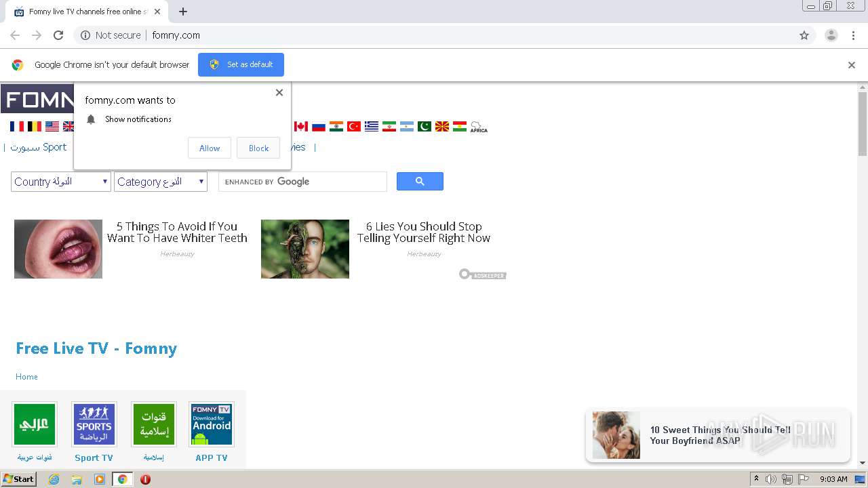Set Chrome as default browser
The width and height of the screenshot is (868, 488).
point(241,64)
